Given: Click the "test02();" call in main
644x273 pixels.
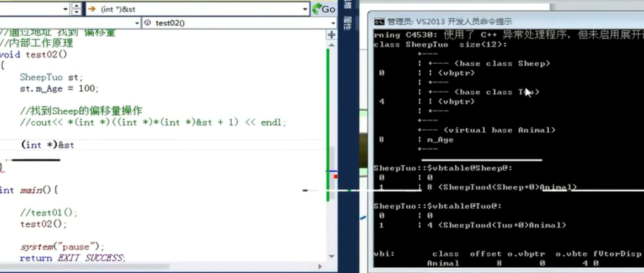Looking at the screenshot, I should pos(43,224).
